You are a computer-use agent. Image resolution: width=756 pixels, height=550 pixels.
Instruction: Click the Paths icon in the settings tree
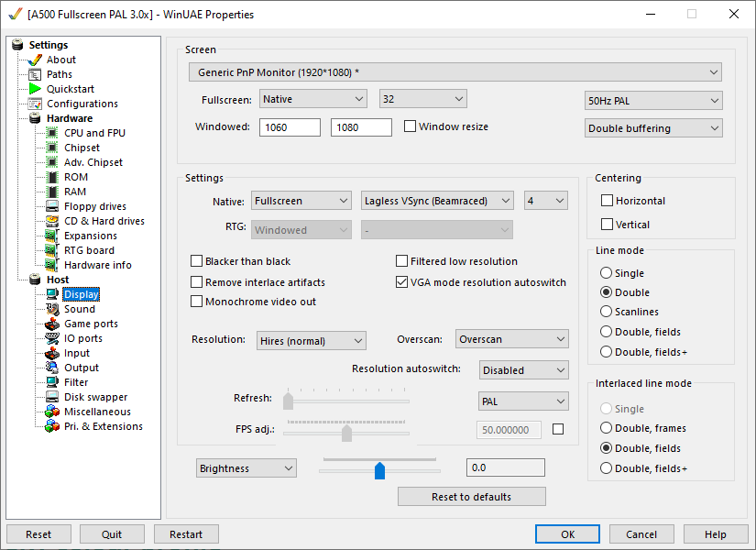point(35,75)
